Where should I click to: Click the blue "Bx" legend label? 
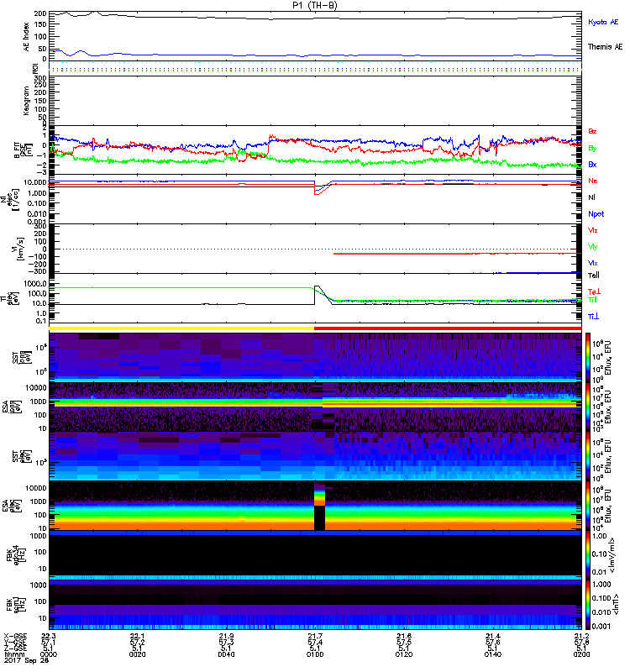pos(592,164)
